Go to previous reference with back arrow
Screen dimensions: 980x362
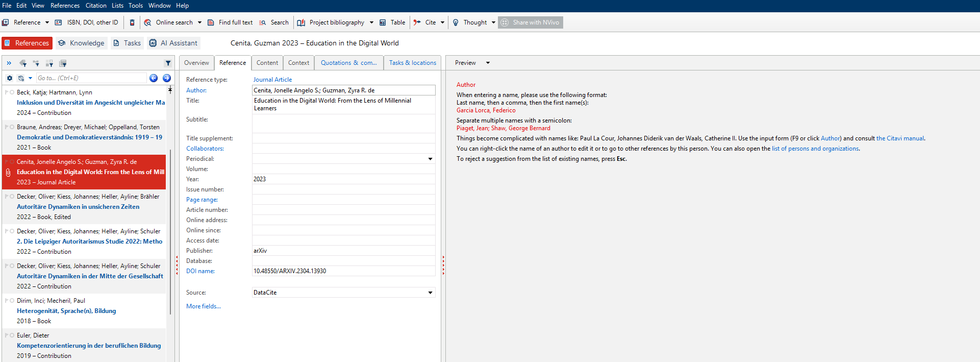click(154, 78)
